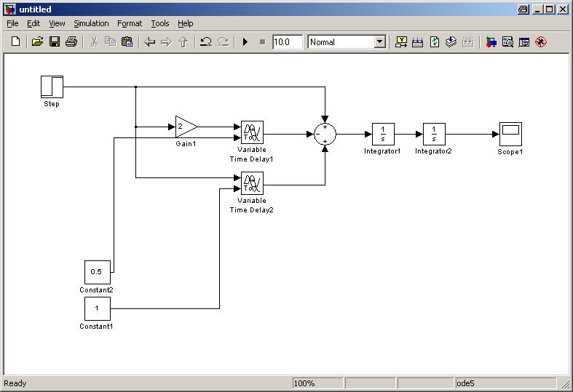
Task: Save the model using the floppy icon
Action: 55,42
